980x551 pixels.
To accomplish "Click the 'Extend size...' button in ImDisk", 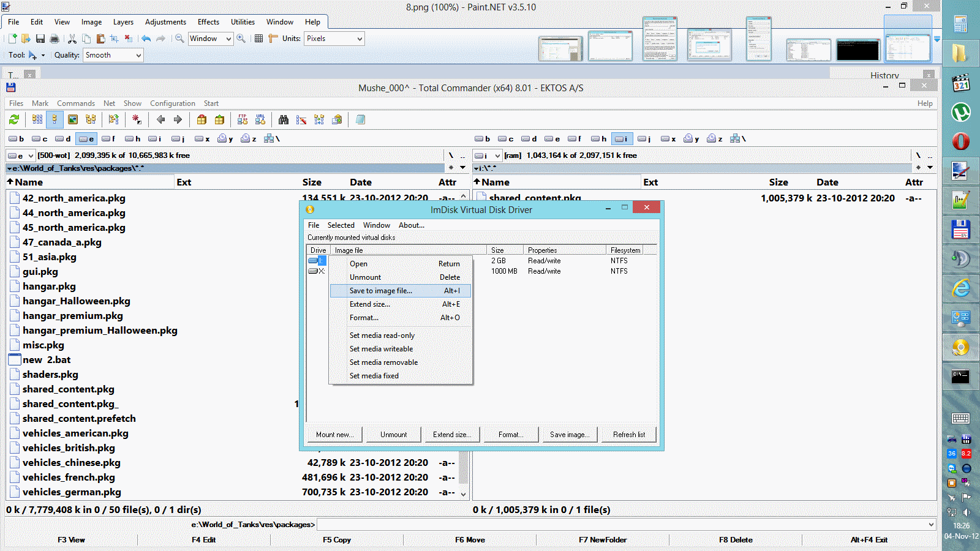I will 452,435.
